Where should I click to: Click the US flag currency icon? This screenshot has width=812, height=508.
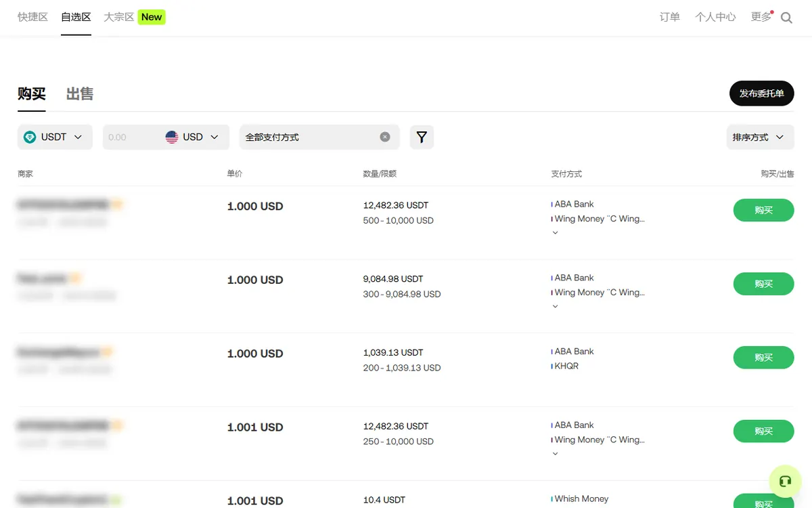click(172, 137)
